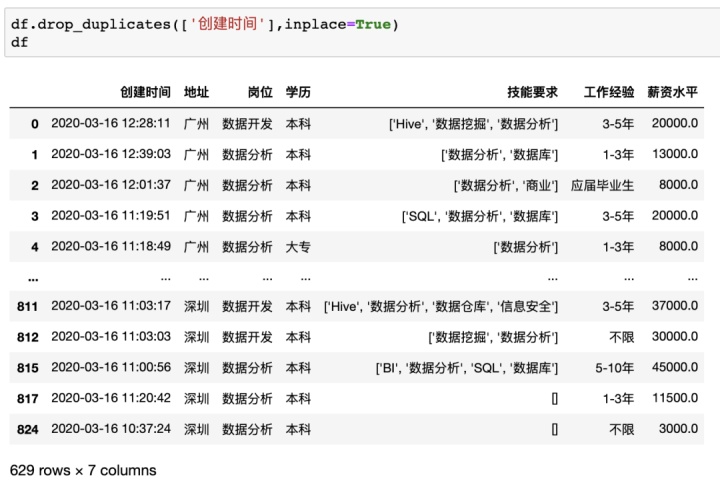Click the 深圳 address cell in row 815
Image resolution: width=720 pixels, height=487 pixels.
197,368
